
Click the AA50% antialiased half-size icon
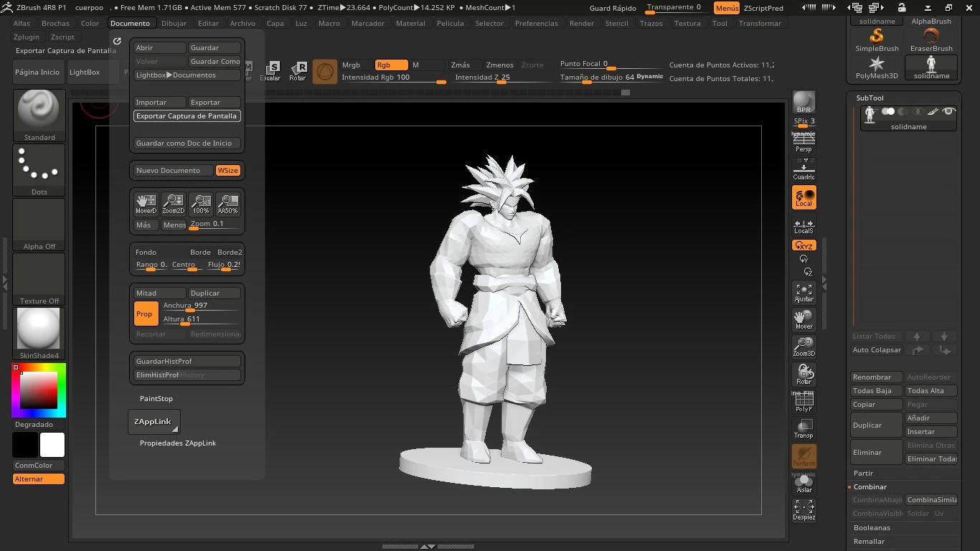[x=228, y=204]
